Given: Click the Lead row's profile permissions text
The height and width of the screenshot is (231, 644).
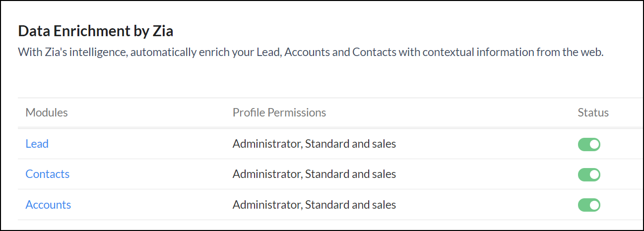Looking at the screenshot, I should (x=314, y=144).
